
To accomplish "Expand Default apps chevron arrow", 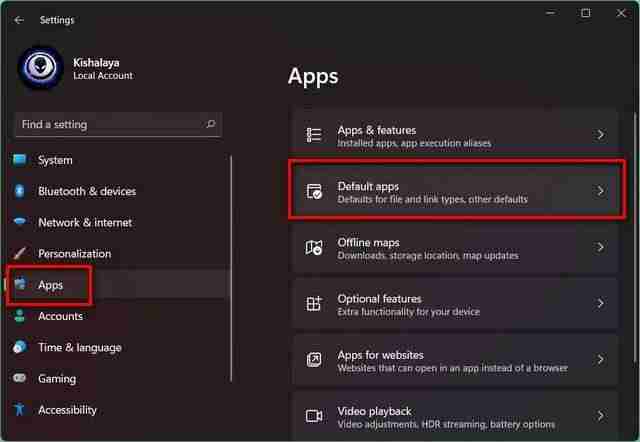I will pyautogui.click(x=600, y=191).
